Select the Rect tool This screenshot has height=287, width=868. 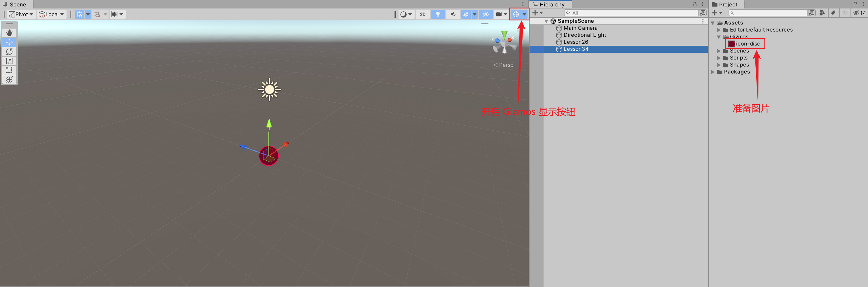click(9, 70)
